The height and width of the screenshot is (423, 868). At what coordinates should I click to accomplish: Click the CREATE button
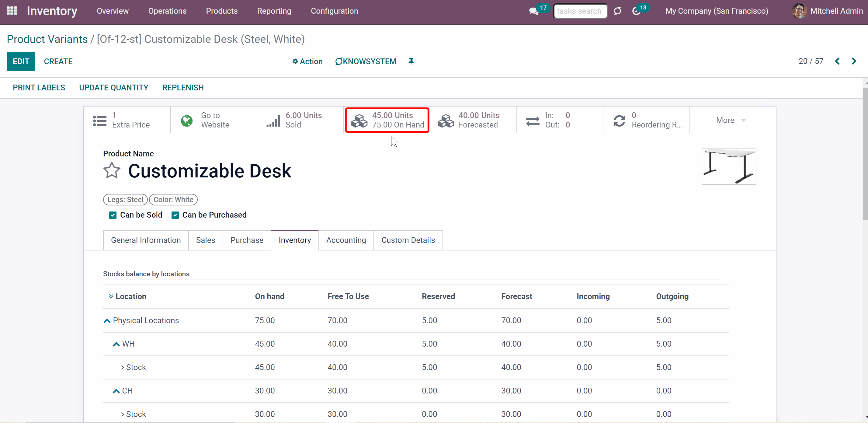(x=58, y=61)
